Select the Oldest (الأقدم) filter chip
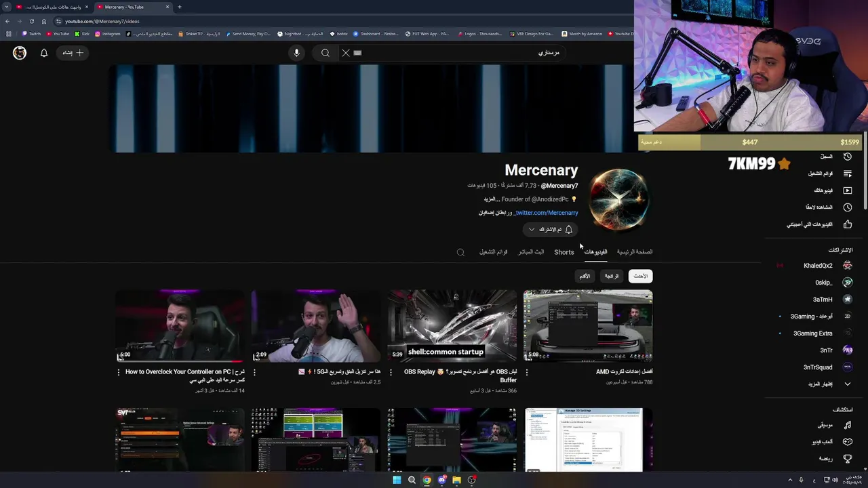 coord(585,276)
